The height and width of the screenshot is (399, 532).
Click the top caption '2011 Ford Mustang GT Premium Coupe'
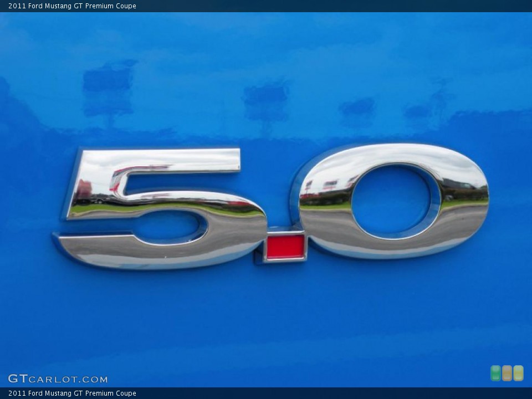coord(72,6)
